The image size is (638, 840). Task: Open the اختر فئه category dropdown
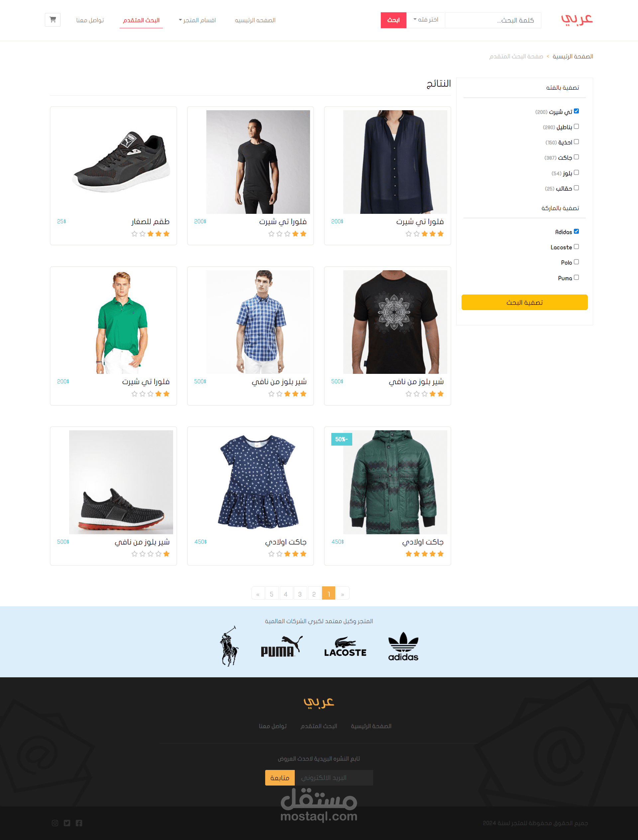tap(426, 20)
